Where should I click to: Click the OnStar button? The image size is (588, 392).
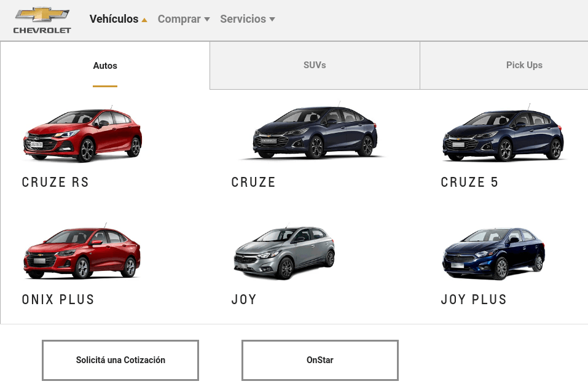320,360
